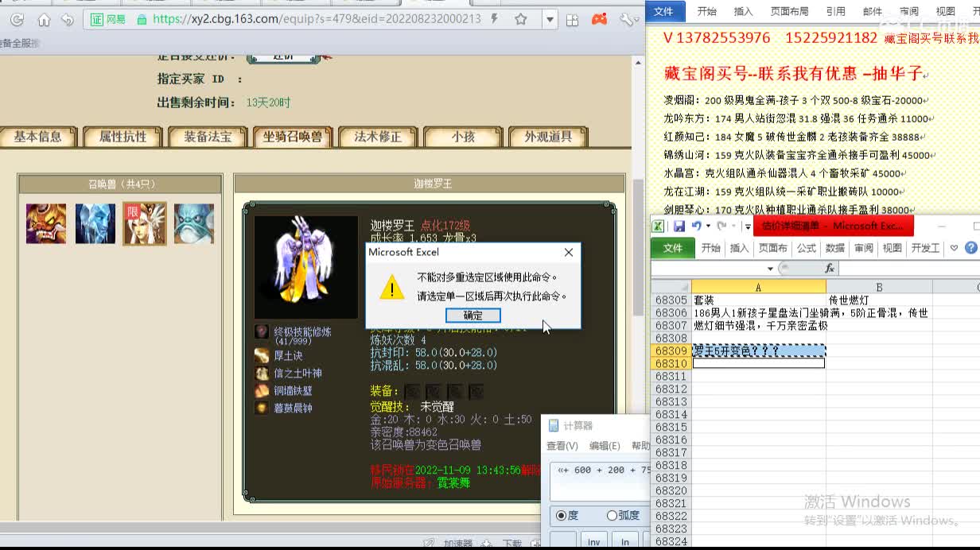Image resolution: width=980 pixels, height=550 pixels.
Task: Open the Excel 公式 ribbon tab
Action: [807, 248]
